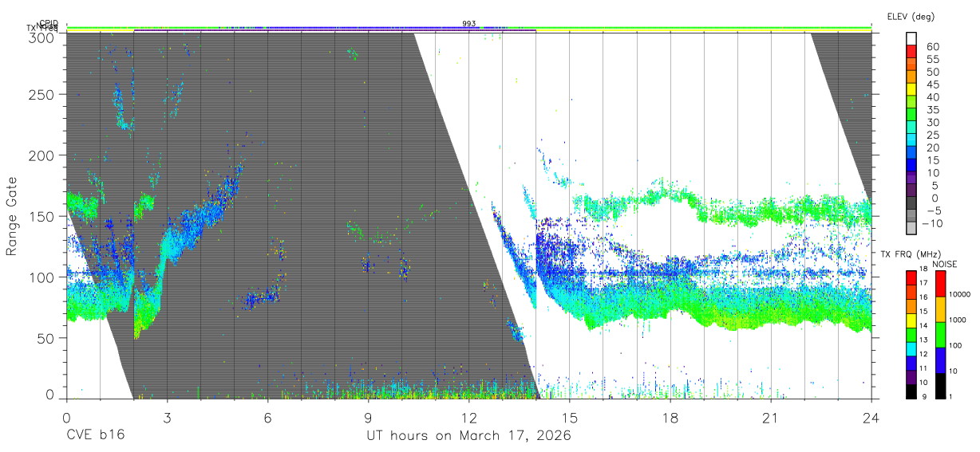The image size is (980, 452).
Task: Click the Range Gate axis tick label 50
Action: (45, 338)
